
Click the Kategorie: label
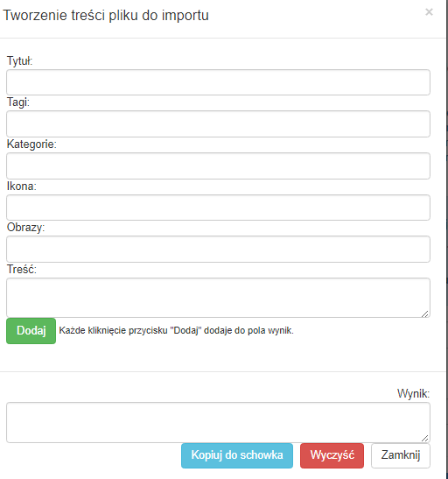pos(31,144)
